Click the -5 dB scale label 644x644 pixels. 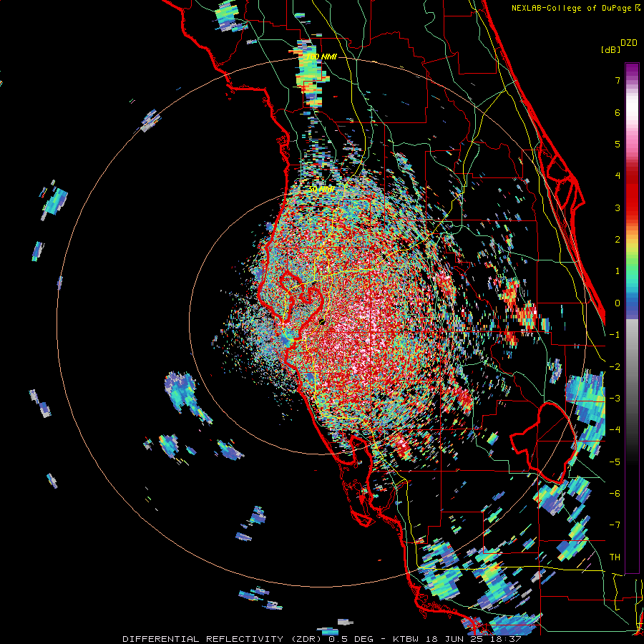[x=615, y=462]
